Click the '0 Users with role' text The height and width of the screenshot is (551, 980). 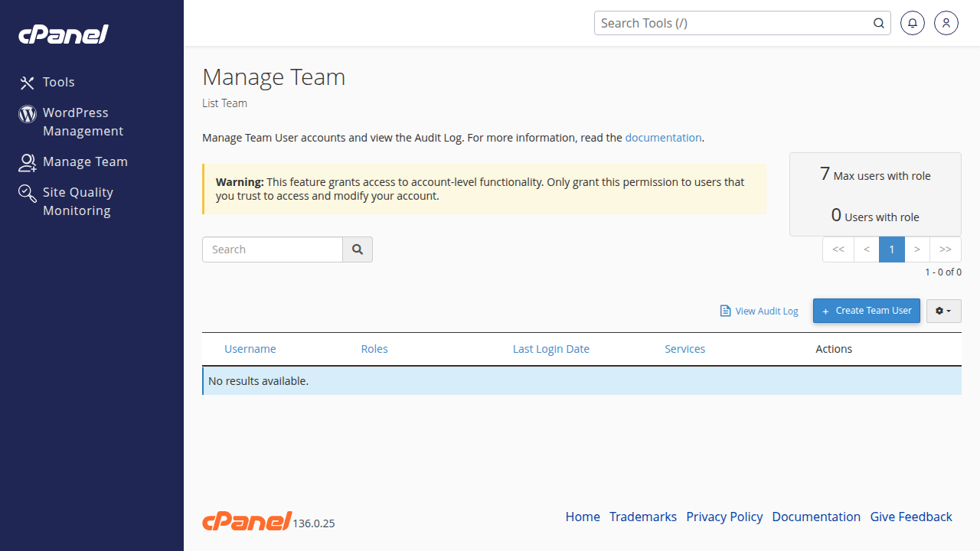coord(875,216)
